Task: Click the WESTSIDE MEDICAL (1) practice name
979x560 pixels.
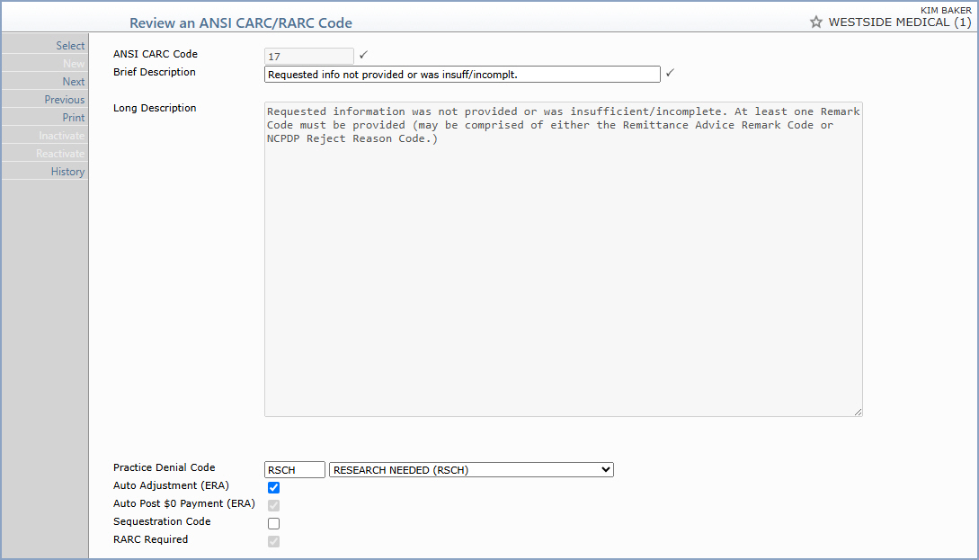Action: [900, 22]
